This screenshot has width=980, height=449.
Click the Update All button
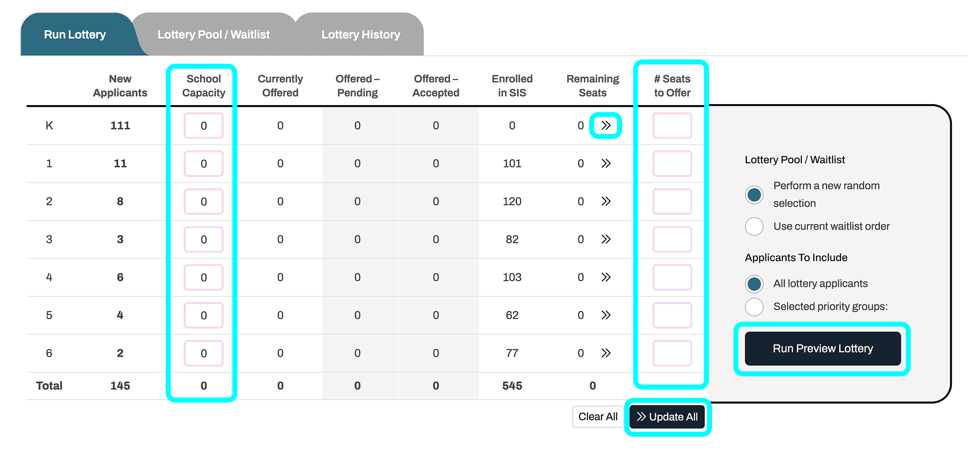pos(667,417)
